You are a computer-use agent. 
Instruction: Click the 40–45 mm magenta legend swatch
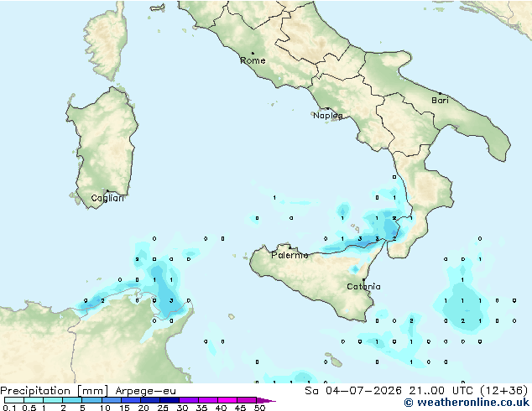[227, 400]
